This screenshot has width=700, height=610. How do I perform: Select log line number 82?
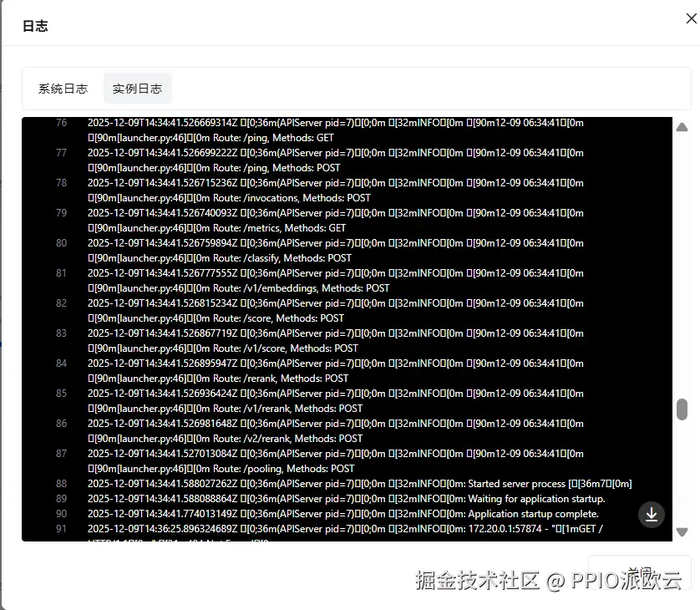(x=61, y=303)
